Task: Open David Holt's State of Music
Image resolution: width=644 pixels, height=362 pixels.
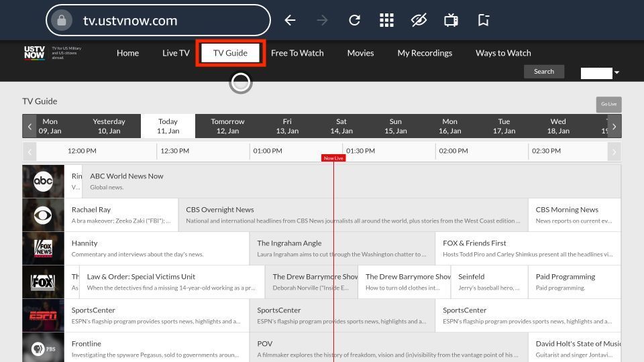Action: (575, 348)
